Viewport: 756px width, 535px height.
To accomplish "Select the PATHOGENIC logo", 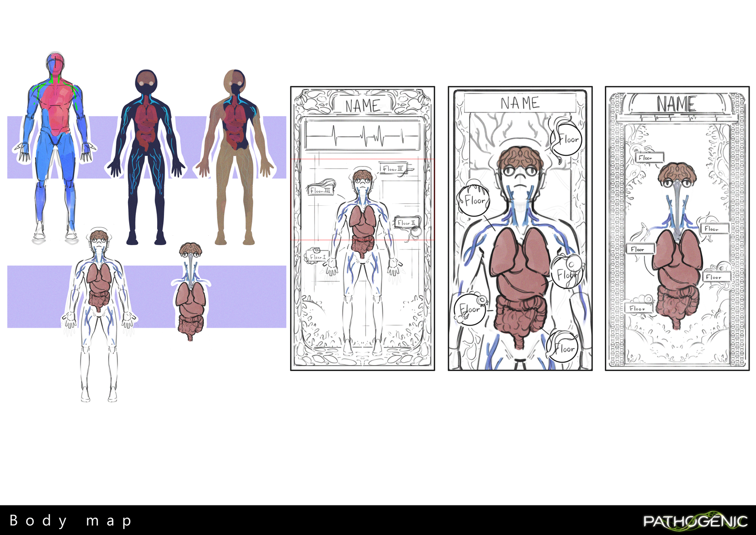I will pos(695,521).
